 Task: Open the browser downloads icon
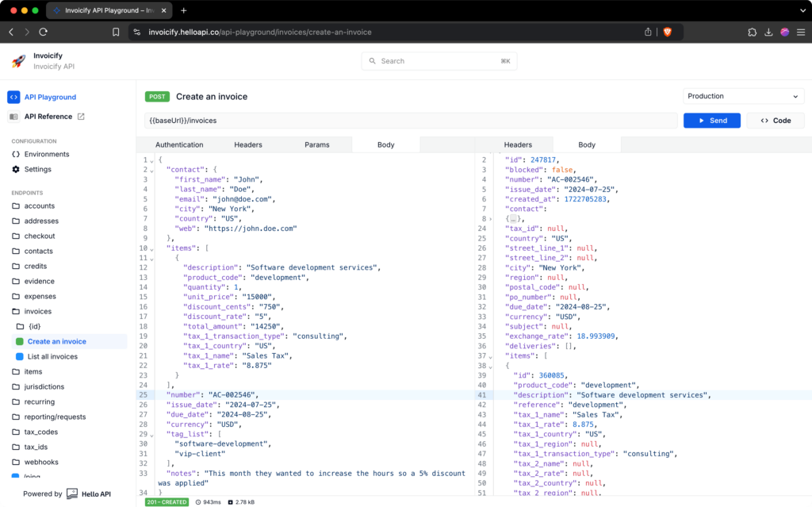tap(768, 33)
